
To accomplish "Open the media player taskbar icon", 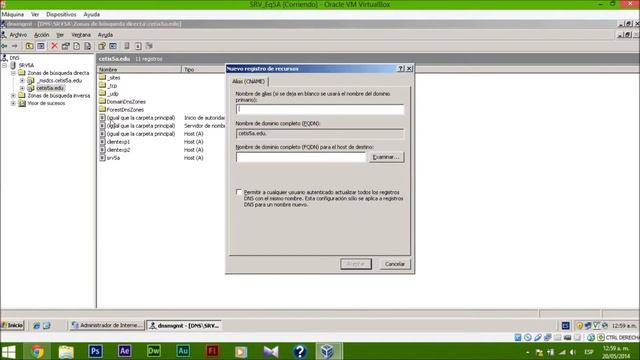I will (241, 351).
